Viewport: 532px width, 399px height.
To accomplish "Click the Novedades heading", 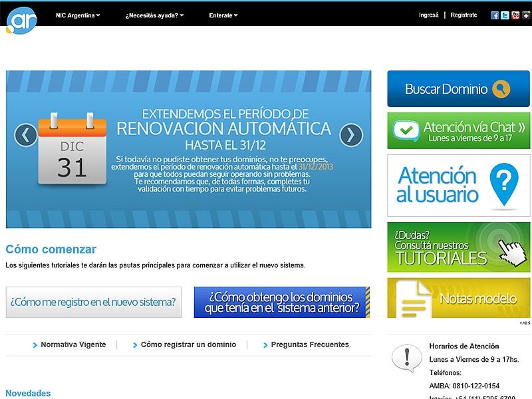I will click(28, 393).
